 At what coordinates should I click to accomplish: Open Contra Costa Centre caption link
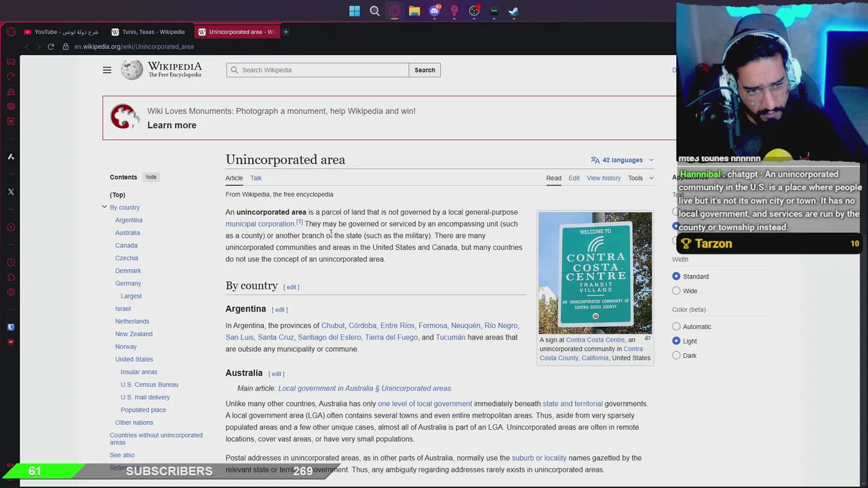(595, 340)
